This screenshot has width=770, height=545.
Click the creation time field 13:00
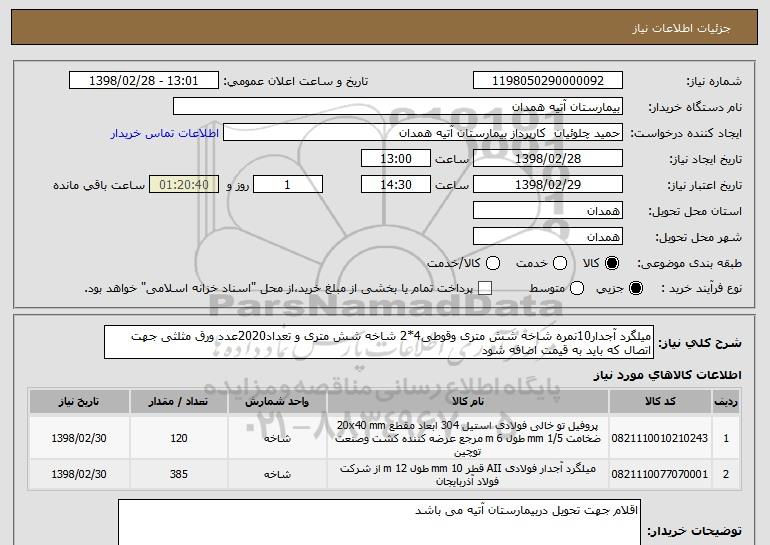point(396,159)
